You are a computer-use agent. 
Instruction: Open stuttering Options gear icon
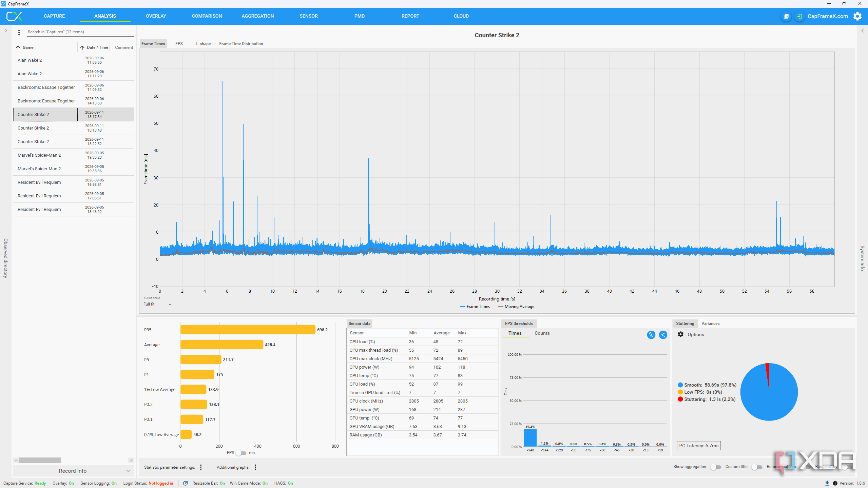click(x=680, y=334)
